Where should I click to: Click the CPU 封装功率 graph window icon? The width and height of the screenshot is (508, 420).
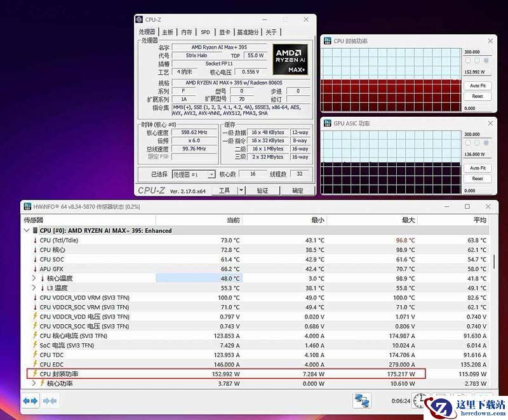(x=327, y=41)
